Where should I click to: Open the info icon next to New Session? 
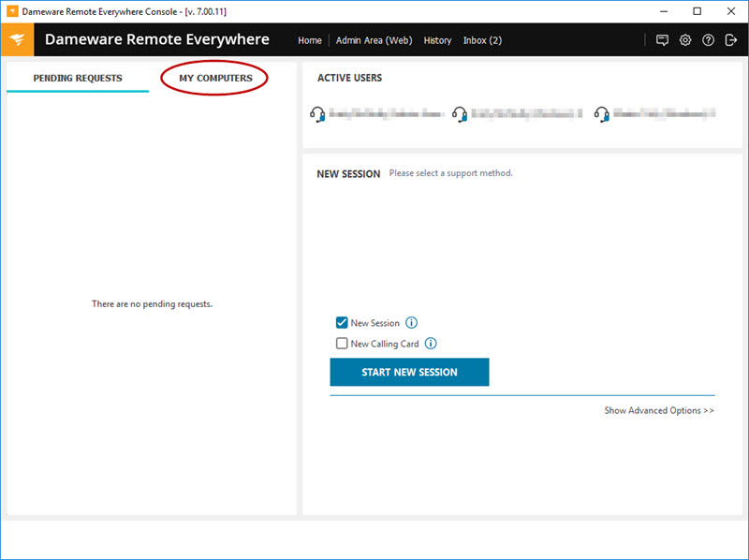coord(410,322)
